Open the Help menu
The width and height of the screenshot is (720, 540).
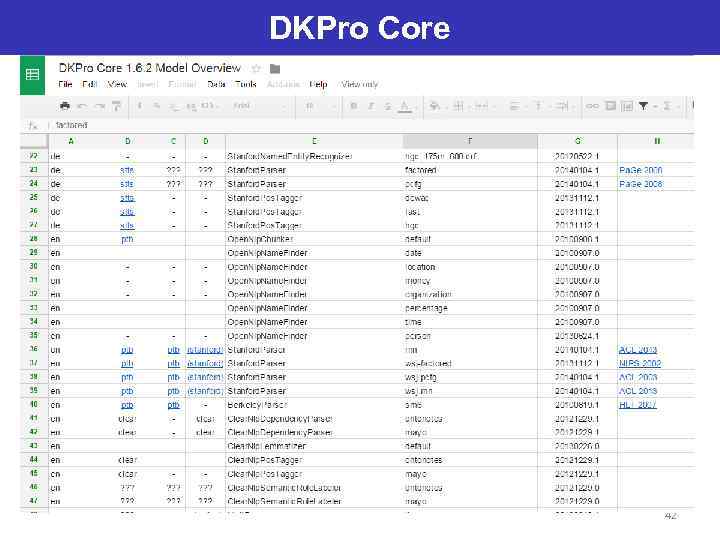[318, 84]
